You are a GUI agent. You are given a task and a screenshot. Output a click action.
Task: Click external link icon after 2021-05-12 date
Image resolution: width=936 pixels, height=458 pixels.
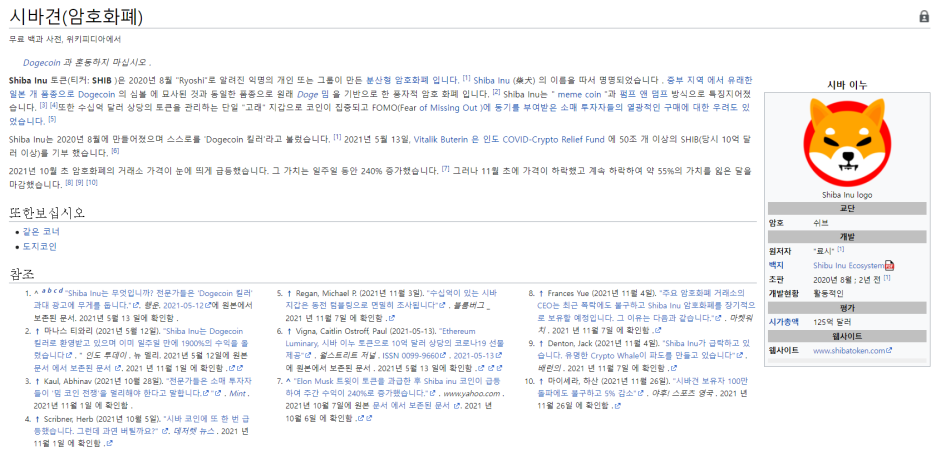point(208,305)
